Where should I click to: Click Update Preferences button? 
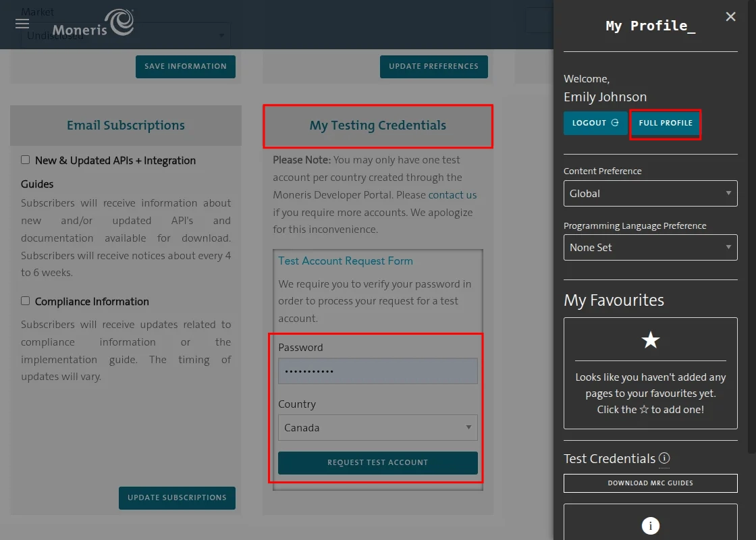pyautogui.click(x=434, y=66)
